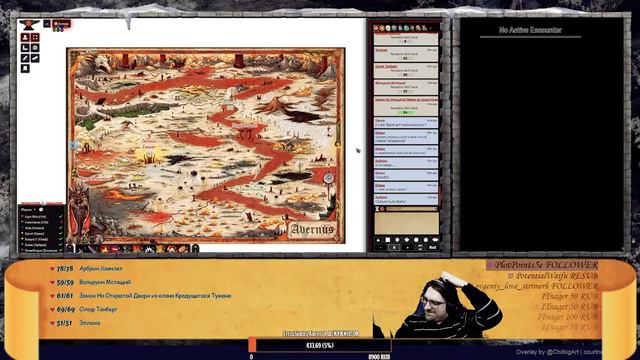This screenshot has width=640, height=360.
Task: Click the dice tray modifier value field
Action: tap(394, 247)
